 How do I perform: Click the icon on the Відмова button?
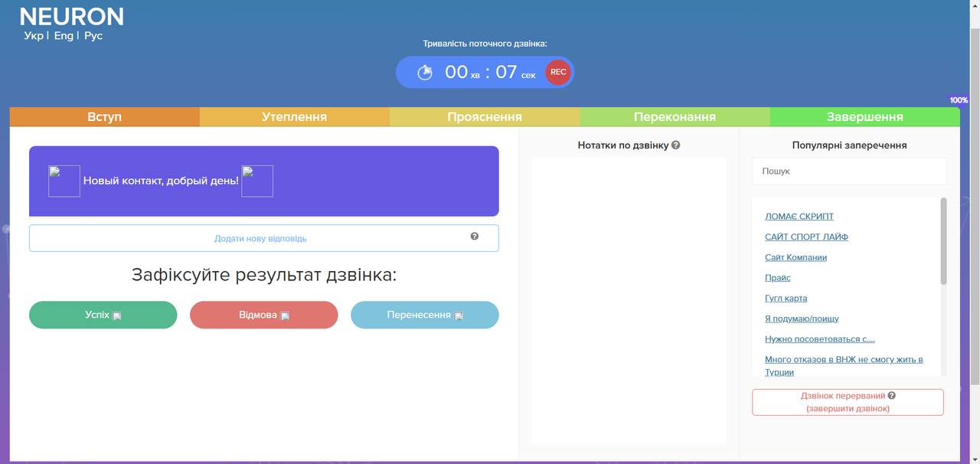coord(285,315)
